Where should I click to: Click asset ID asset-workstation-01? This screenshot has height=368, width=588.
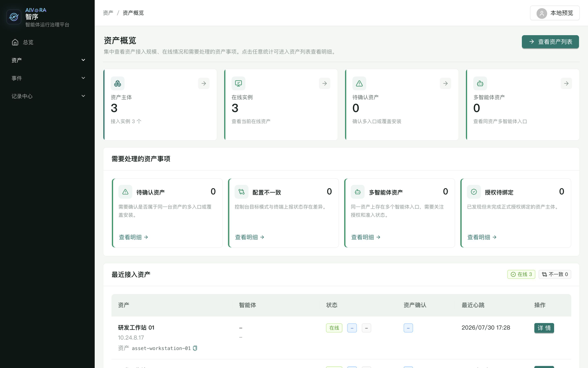pos(161,348)
